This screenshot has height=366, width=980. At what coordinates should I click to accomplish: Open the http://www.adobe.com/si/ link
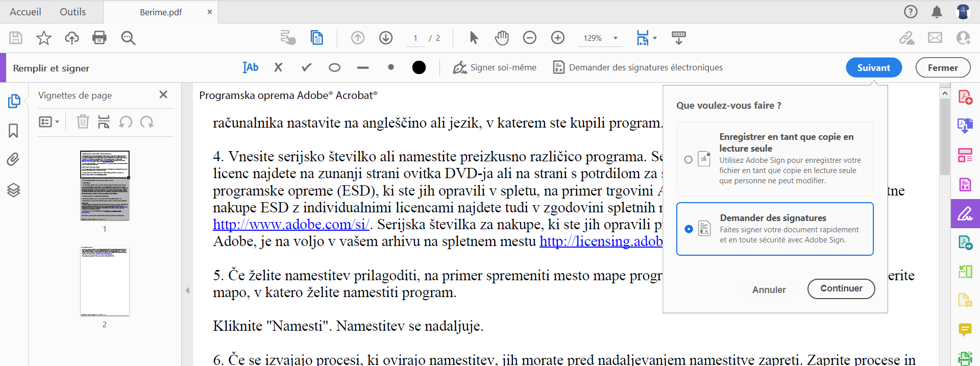click(291, 224)
